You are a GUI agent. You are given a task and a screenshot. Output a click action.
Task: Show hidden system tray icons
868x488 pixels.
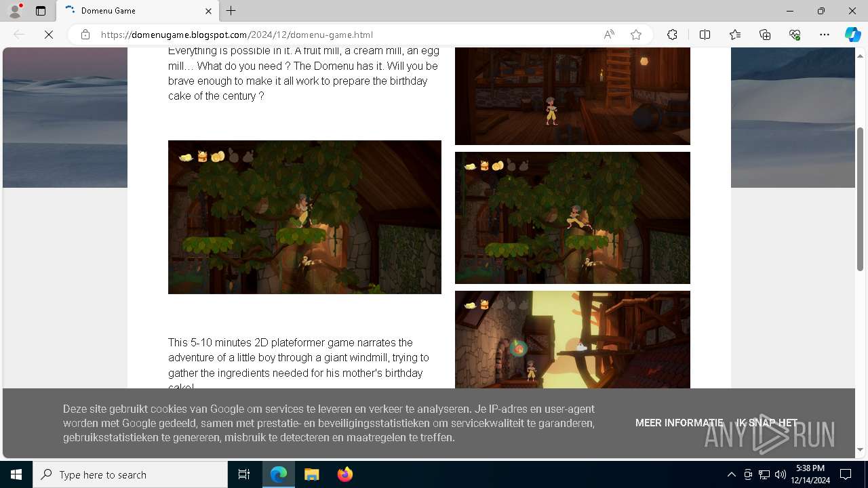click(x=731, y=474)
